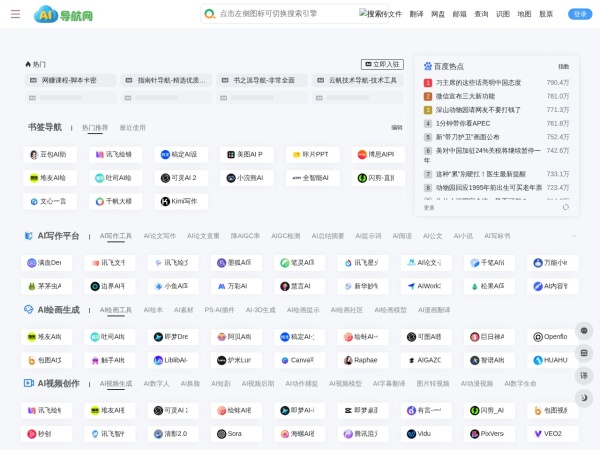
Task: Click the 详 floating side button
Action: 584,375
